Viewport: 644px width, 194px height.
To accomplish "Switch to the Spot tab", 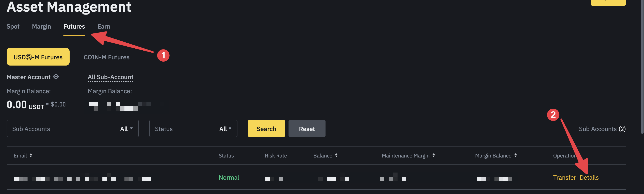I will (x=13, y=26).
